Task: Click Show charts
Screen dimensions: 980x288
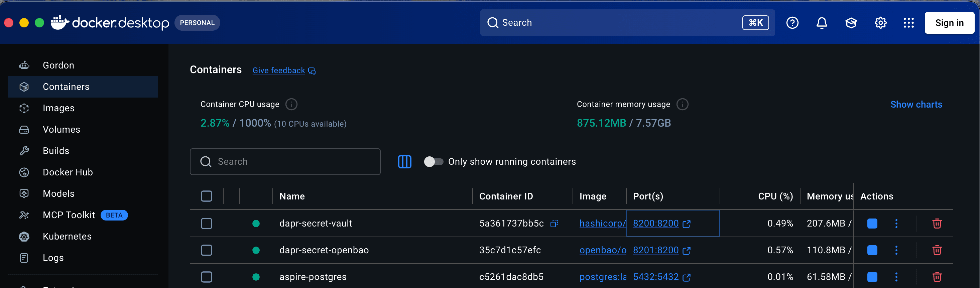Action: [x=916, y=104]
